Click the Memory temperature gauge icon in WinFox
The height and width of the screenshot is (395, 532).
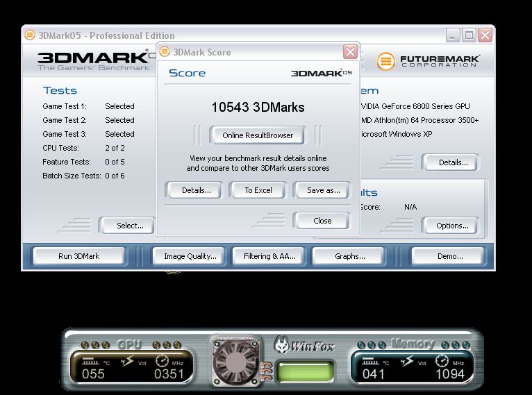[x=370, y=360]
